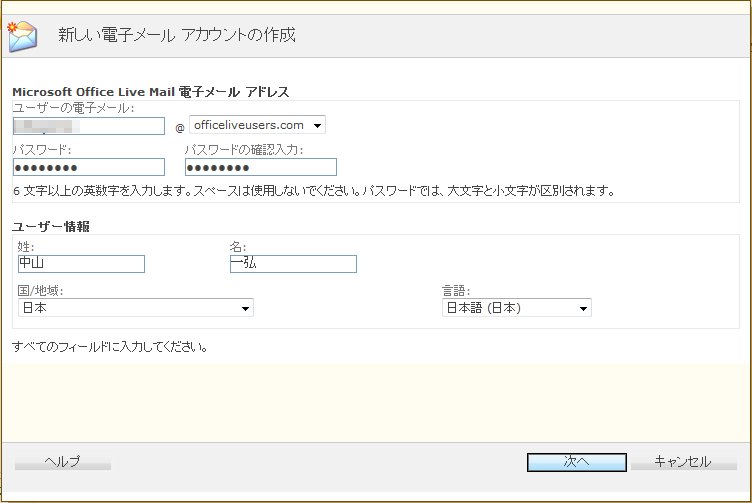
Task: Open the 国/地域 dropdown showing 日本
Action: click(x=136, y=308)
